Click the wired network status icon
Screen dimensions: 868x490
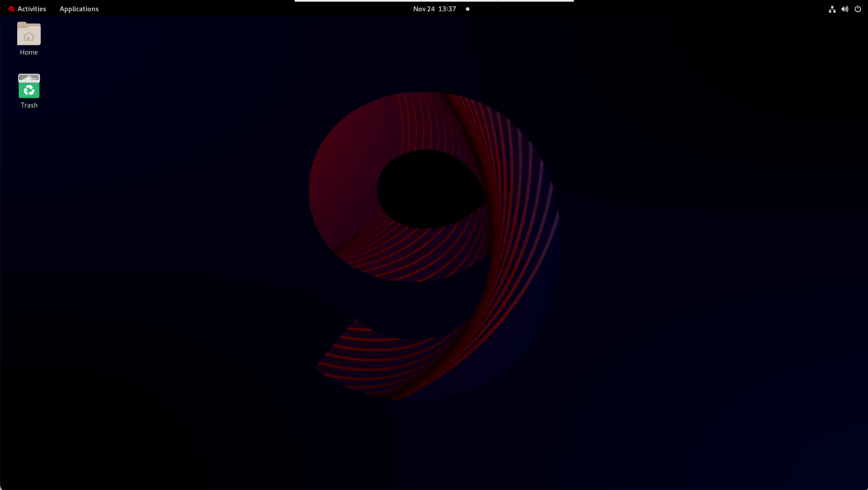(x=832, y=9)
